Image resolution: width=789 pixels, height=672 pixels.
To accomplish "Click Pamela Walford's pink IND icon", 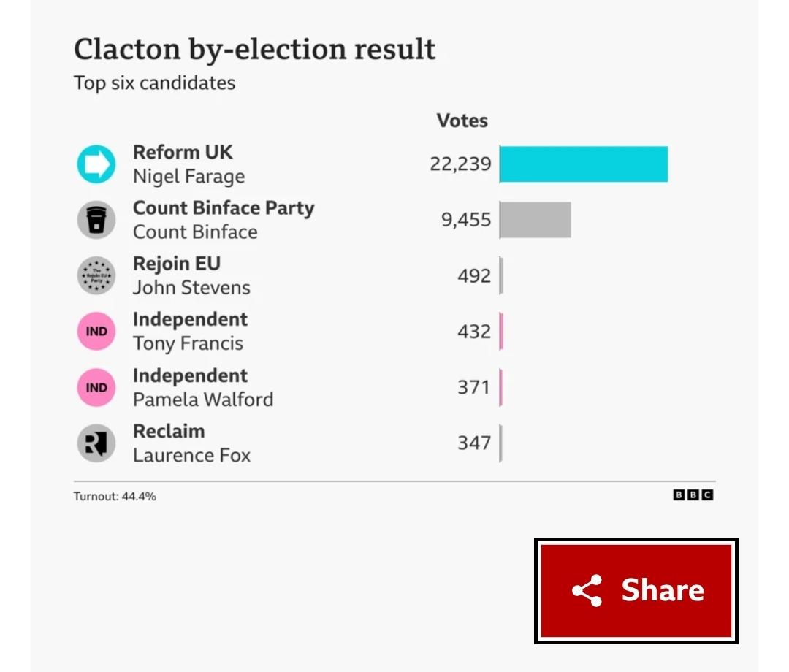I will click(x=96, y=388).
